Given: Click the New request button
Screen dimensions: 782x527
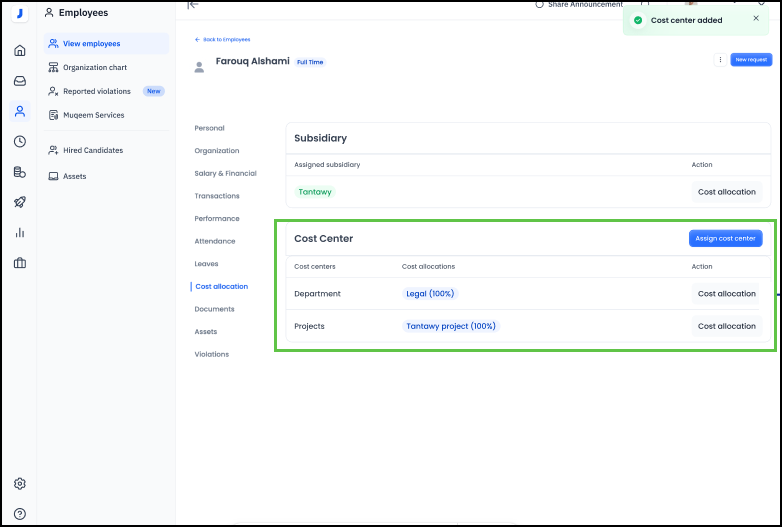Looking at the screenshot, I should pos(751,60).
